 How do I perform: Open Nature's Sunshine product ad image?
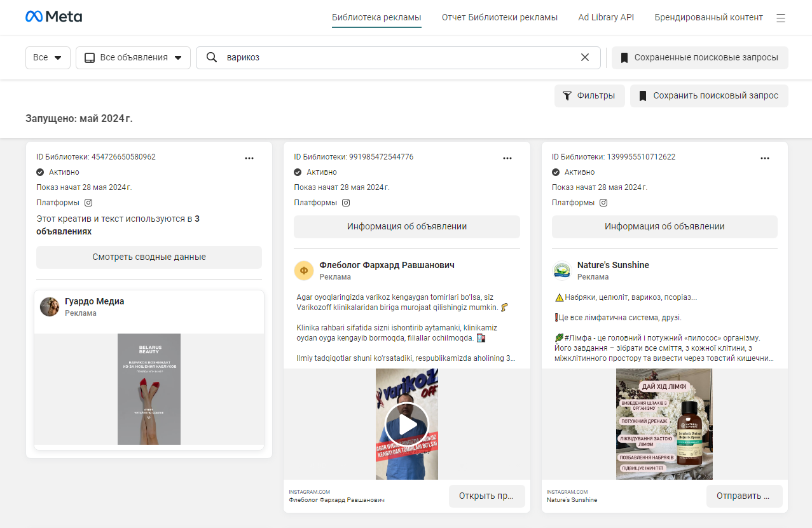point(664,424)
